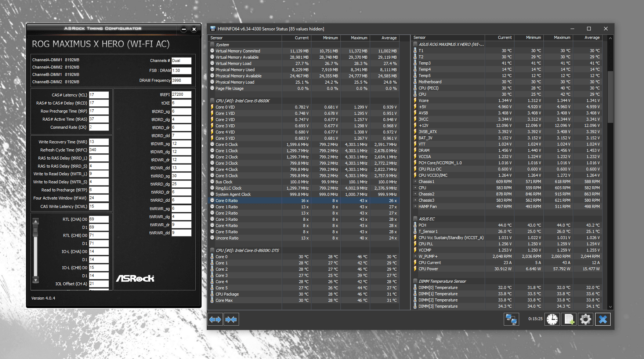Click the tCKE value field
This screenshot has width=644, height=359.
[x=181, y=103]
